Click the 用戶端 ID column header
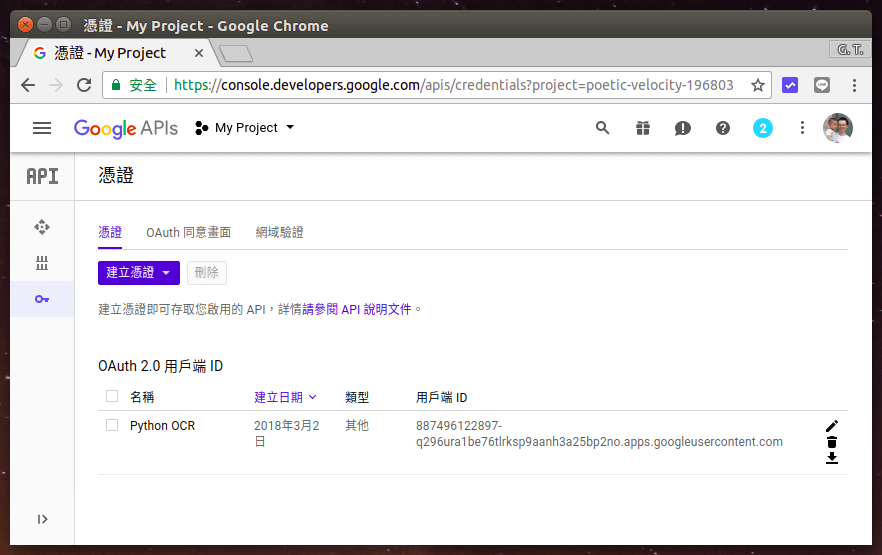The width and height of the screenshot is (882, 555). tap(442, 397)
